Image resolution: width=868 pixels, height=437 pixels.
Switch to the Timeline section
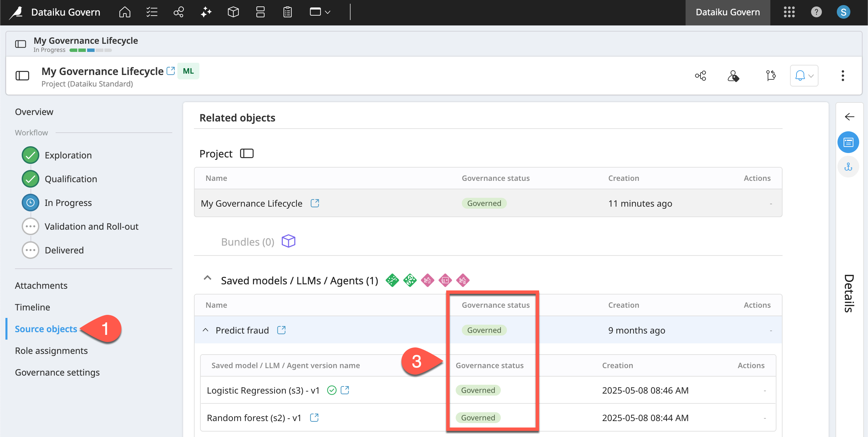[x=32, y=307]
